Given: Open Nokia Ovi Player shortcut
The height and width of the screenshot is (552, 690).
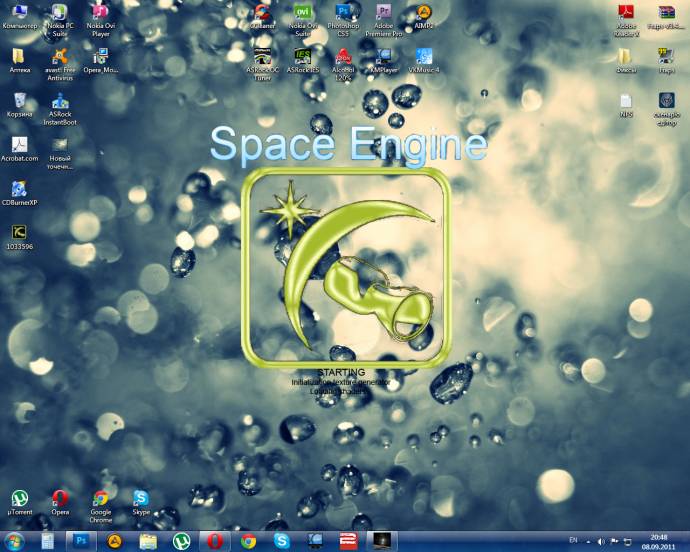Looking at the screenshot, I should [101, 21].
